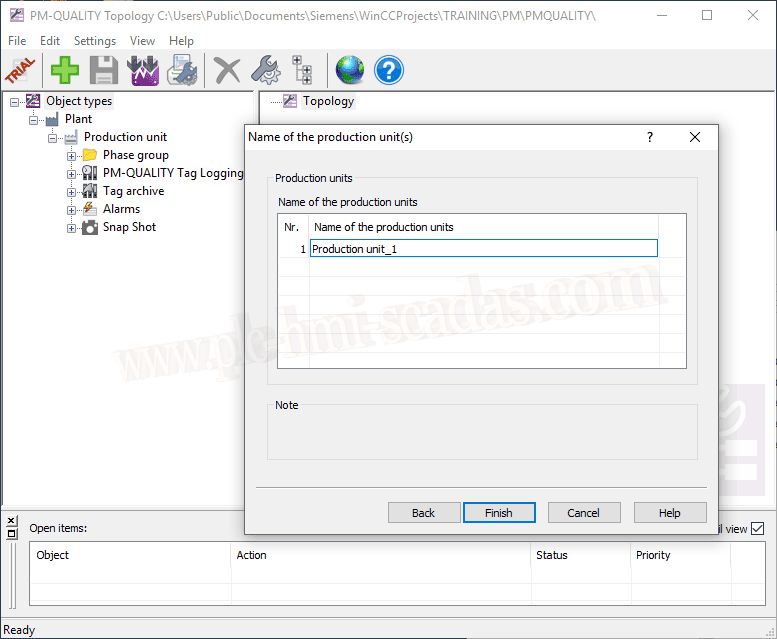Click the tree expand structure icon
The height and width of the screenshot is (639, 777).
[302, 70]
